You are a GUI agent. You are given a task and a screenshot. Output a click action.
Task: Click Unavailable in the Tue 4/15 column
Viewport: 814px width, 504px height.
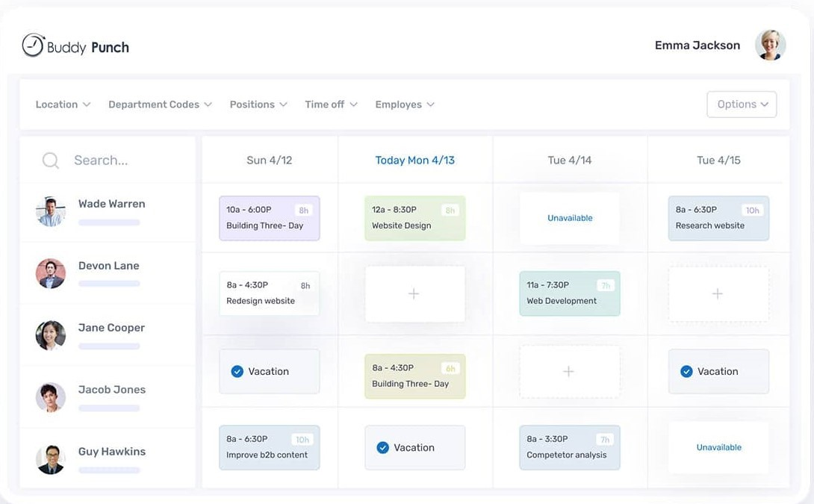pyautogui.click(x=718, y=447)
